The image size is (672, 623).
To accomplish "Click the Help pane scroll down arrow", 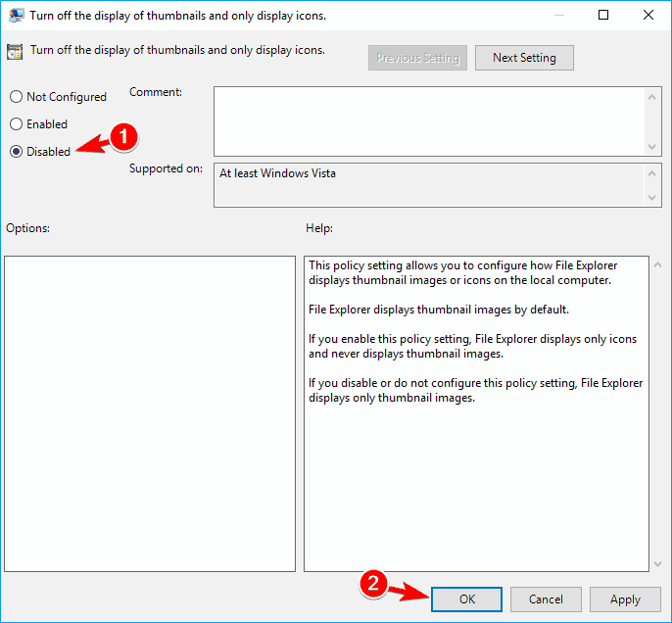I will click(x=657, y=564).
